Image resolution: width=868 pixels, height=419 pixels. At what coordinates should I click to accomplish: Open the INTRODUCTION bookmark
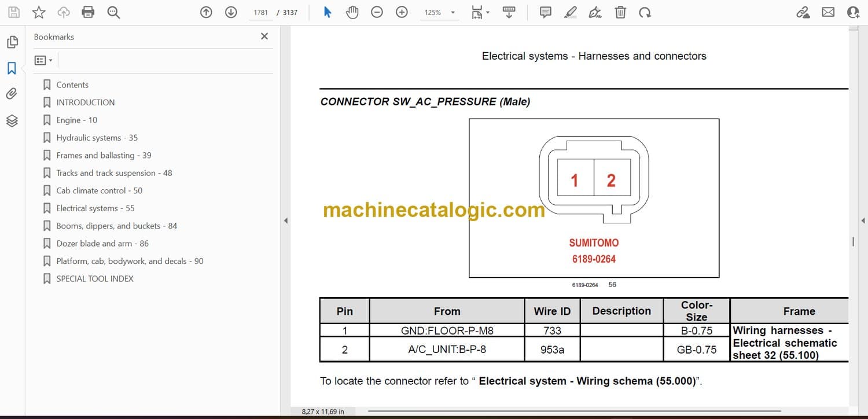(86, 102)
